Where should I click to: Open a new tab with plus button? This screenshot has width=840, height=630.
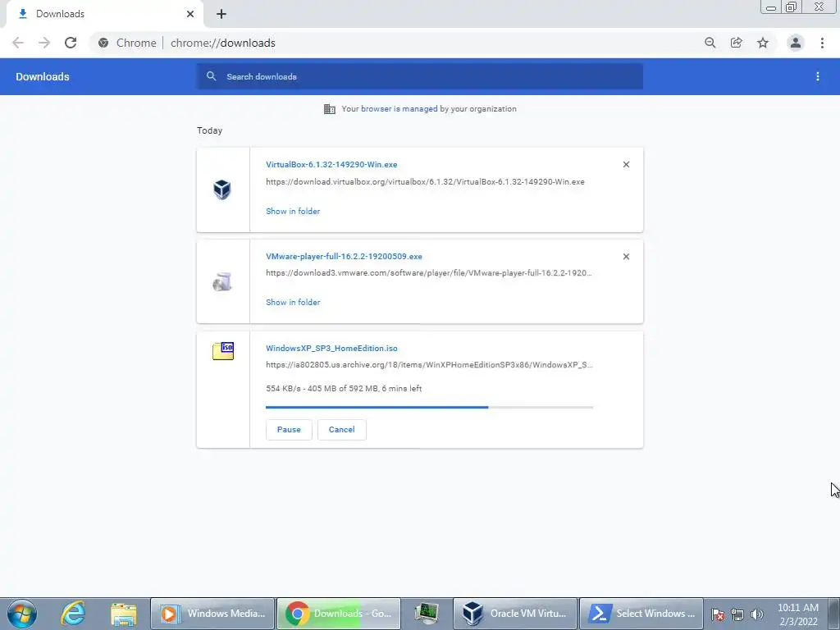click(x=221, y=14)
